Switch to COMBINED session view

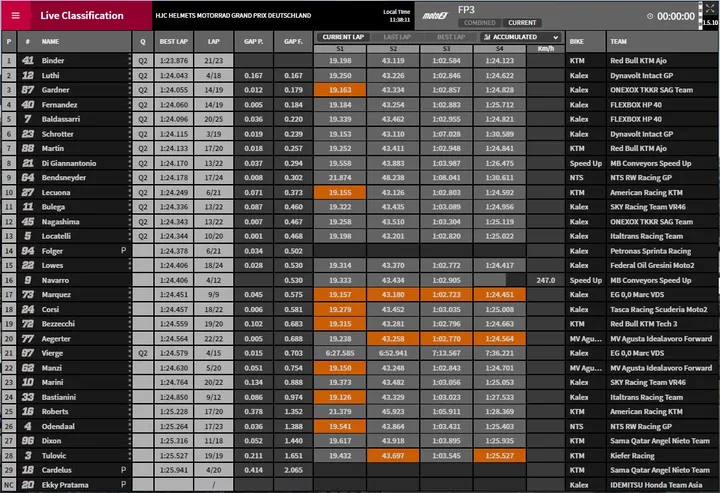[x=479, y=22]
